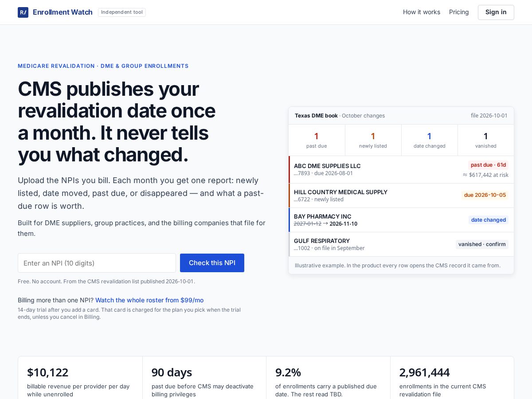Select the BAY PHARMACY INC row

(401, 220)
